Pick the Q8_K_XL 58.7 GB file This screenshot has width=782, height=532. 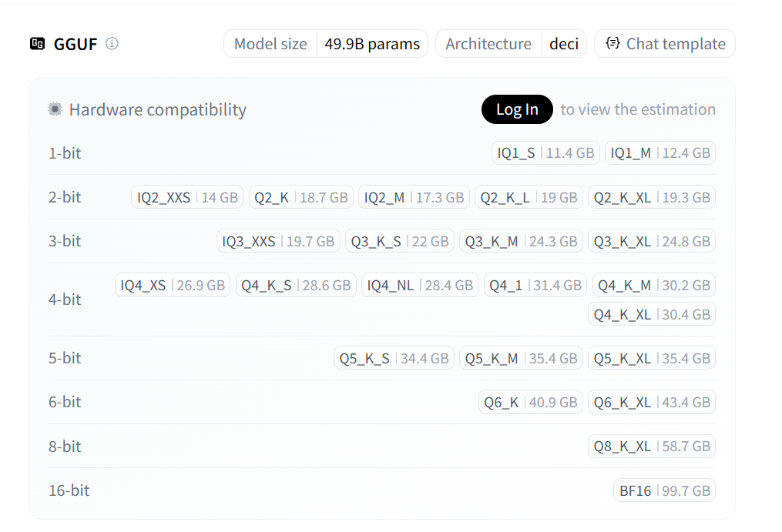[x=652, y=447]
